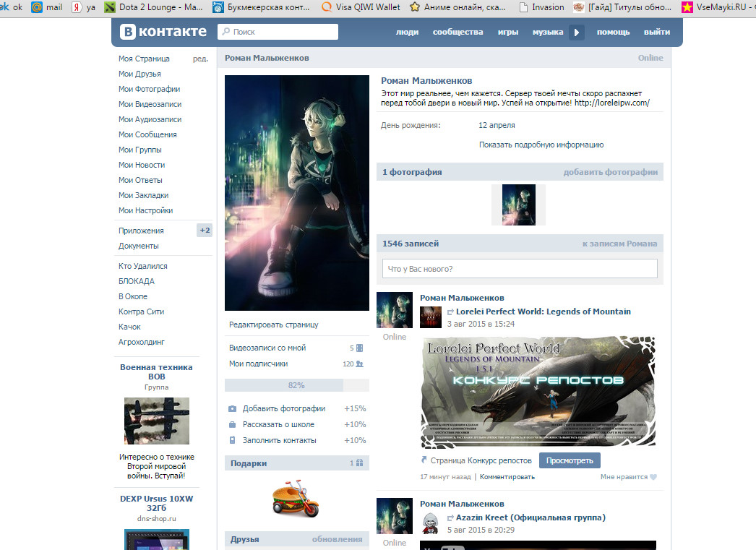Image resolution: width=756 pixels, height=550 pixels.
Task: Open Мои Сообщения in sidebar
Action: pyautogui.click(x=147, y=134)
